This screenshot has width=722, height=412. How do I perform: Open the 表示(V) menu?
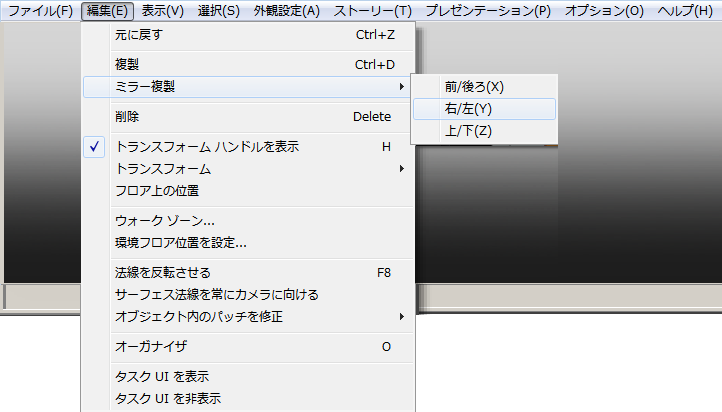click(163, 11)
